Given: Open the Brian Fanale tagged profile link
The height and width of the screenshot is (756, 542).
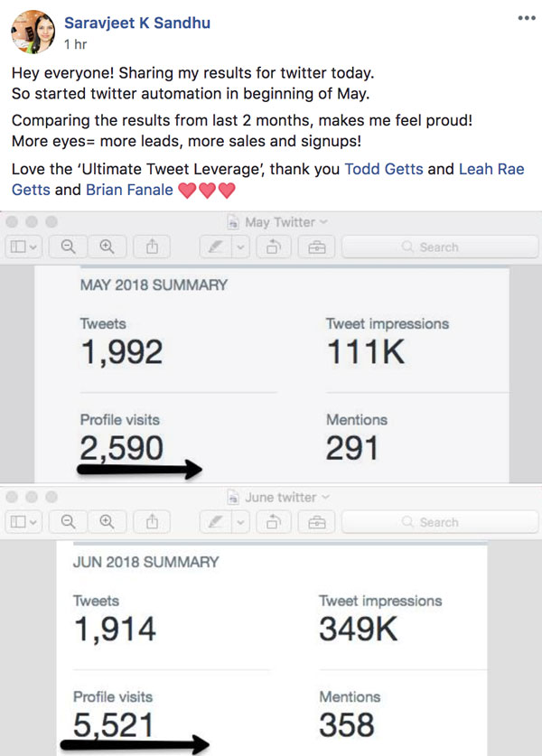Looking at the screenshot, I should tap(129, 190).
